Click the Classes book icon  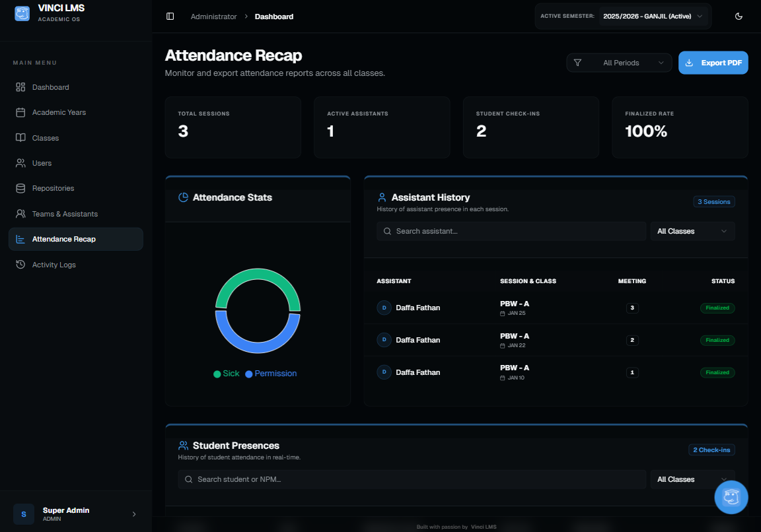point(20,138)
